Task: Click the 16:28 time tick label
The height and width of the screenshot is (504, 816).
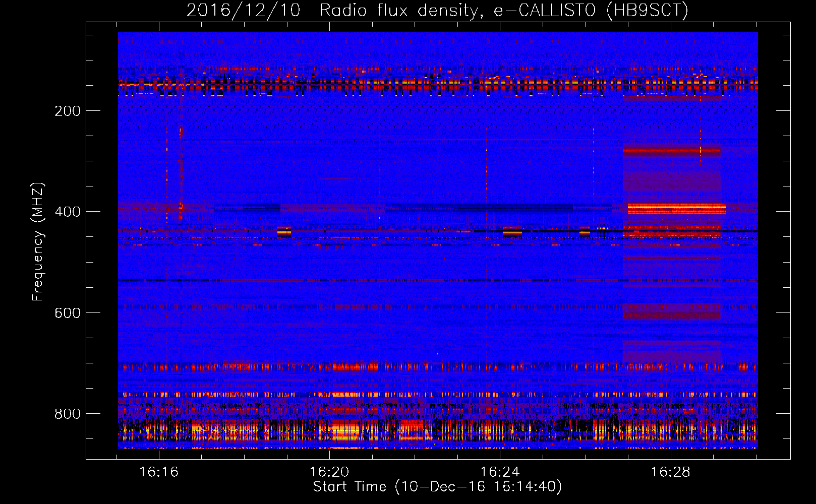Action: [670, 472]
